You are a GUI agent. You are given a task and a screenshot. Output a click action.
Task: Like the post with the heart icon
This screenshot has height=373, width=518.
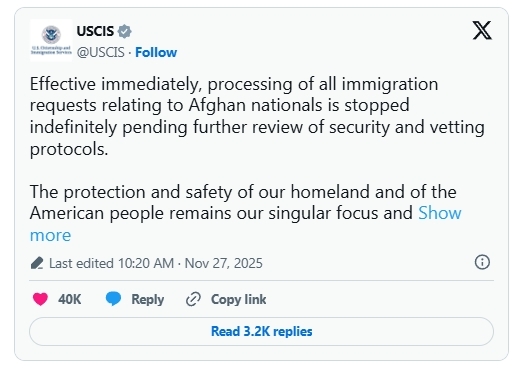point(40,299)
